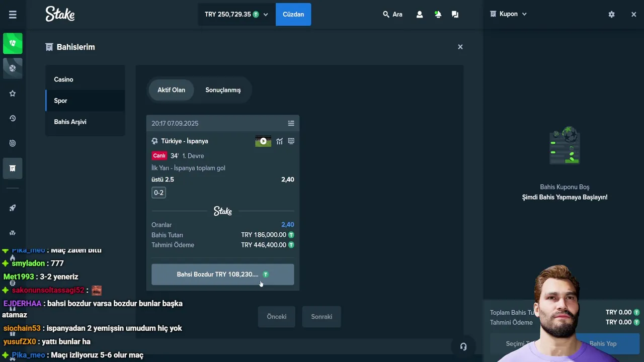The width and height of the screenshot is (644, 362).
Task: Open the hamburger main menu
Action: pos(13,15)
